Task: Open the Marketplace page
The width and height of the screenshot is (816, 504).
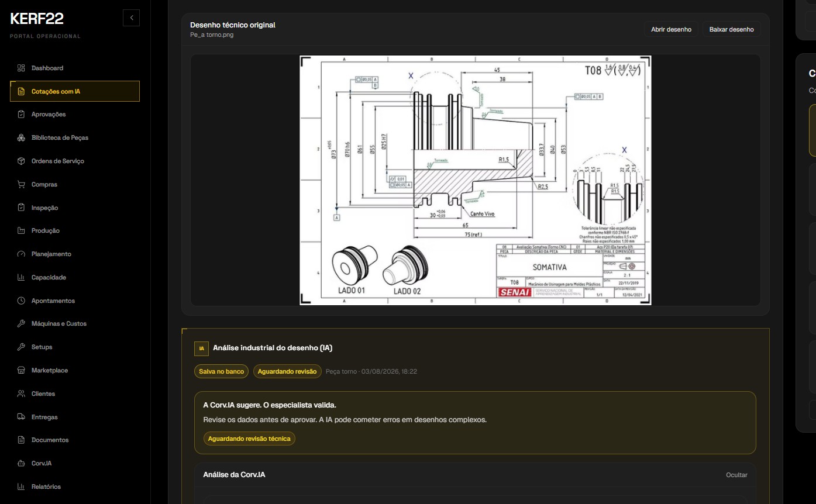Action: [75, 370]
